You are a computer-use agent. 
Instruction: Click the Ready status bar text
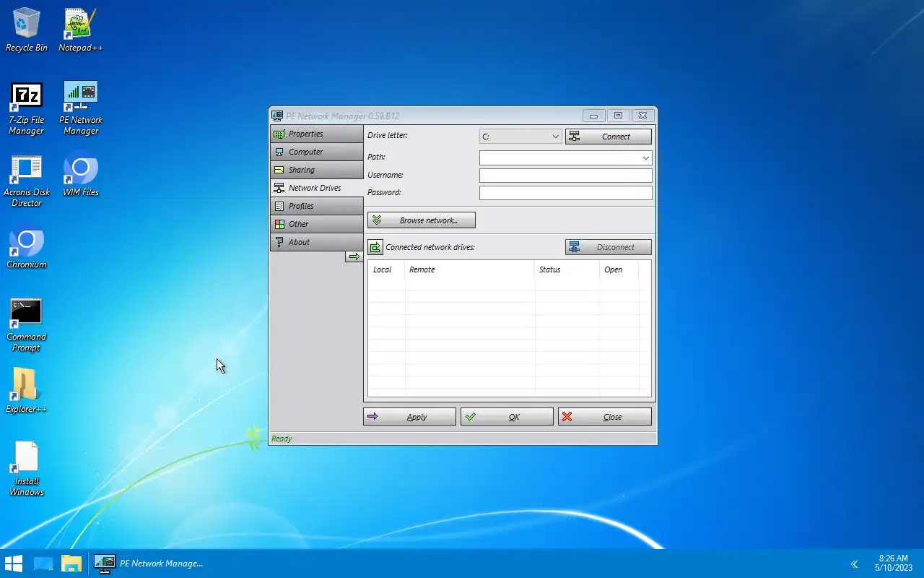click(x=282, y=439)
